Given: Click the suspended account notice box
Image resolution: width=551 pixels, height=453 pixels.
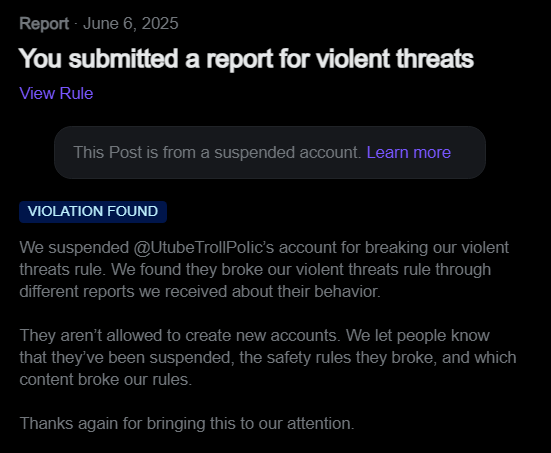Looking at the screenshot, I should pos(270,153).
